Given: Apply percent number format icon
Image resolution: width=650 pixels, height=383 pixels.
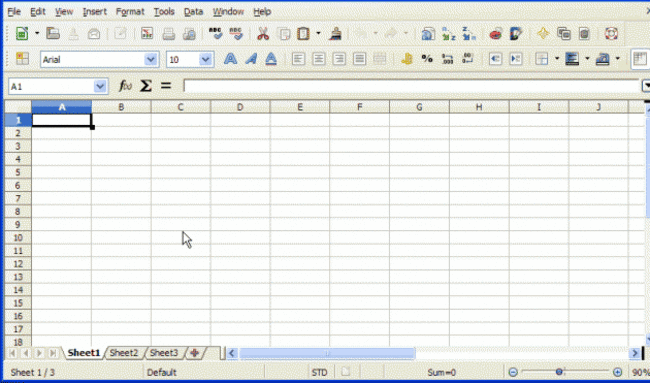Looking at the screenshot, I should pos(427,59).
